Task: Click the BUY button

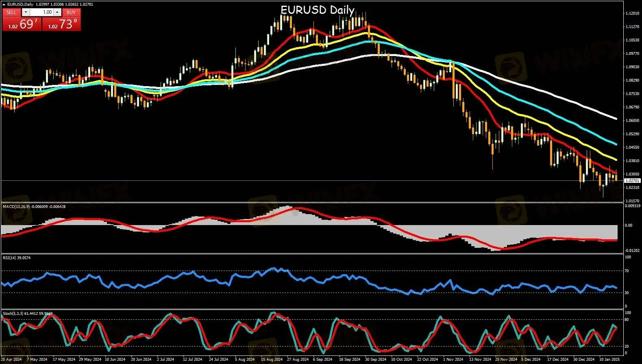Action: 71,12
